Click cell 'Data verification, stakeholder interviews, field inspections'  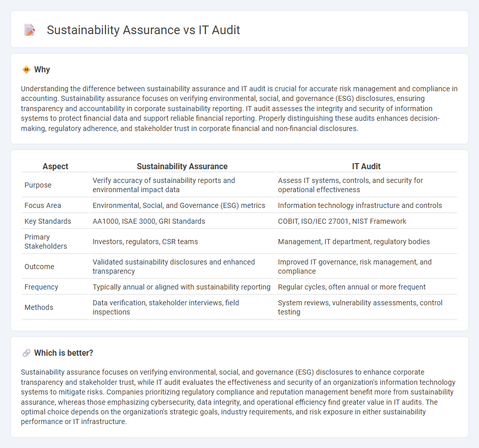pos(182,307)
